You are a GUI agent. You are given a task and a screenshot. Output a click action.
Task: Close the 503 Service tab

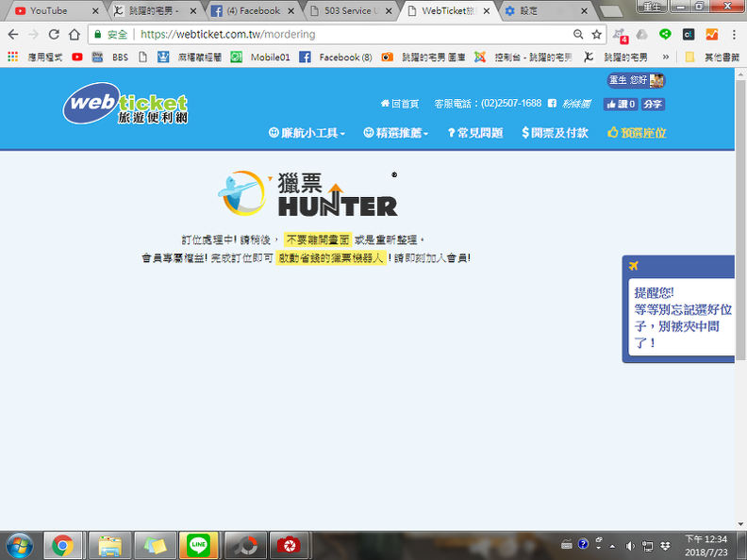[x=389, y=11]
